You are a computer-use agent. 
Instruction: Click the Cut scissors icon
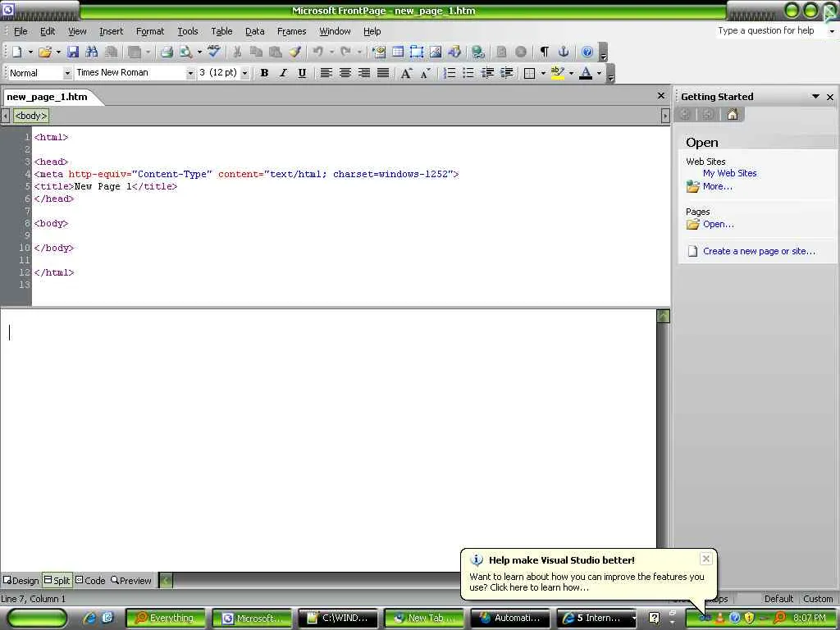[x=237, y=52]
